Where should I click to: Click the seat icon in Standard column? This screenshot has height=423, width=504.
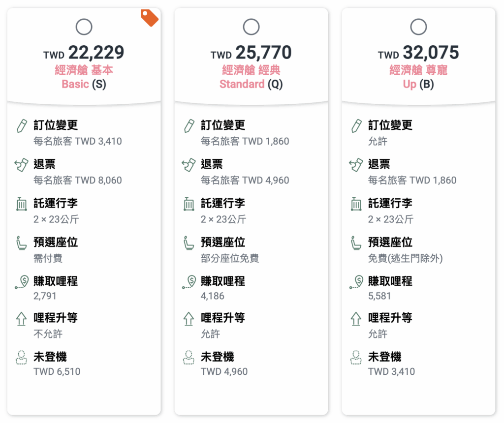click(189, 242)
